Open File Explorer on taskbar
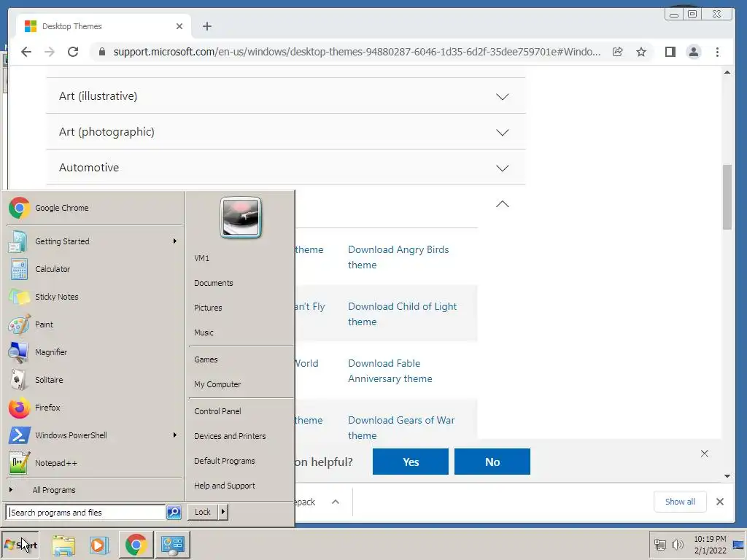 pos(63,545)
